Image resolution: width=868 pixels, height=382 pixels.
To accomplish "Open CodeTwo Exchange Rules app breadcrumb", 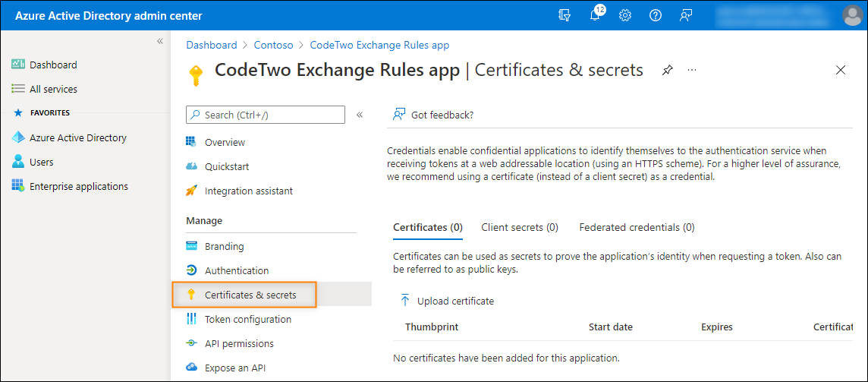I will pos(379,46).
